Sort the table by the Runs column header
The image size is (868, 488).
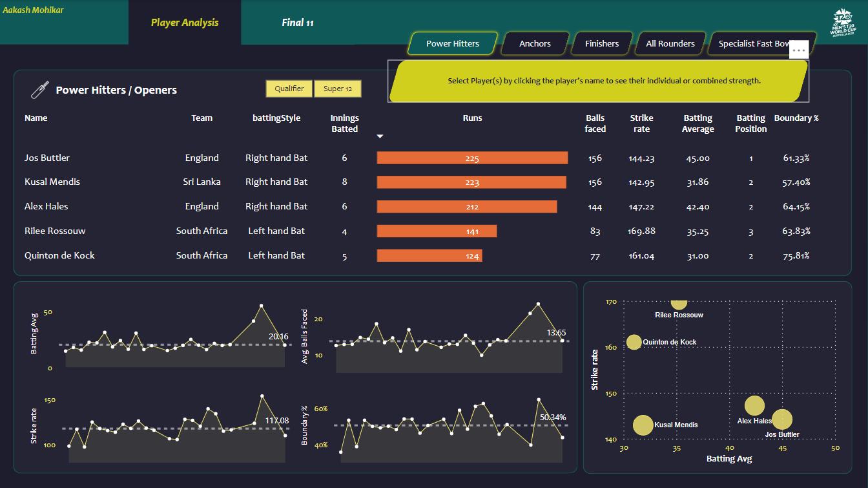point(472,118)
